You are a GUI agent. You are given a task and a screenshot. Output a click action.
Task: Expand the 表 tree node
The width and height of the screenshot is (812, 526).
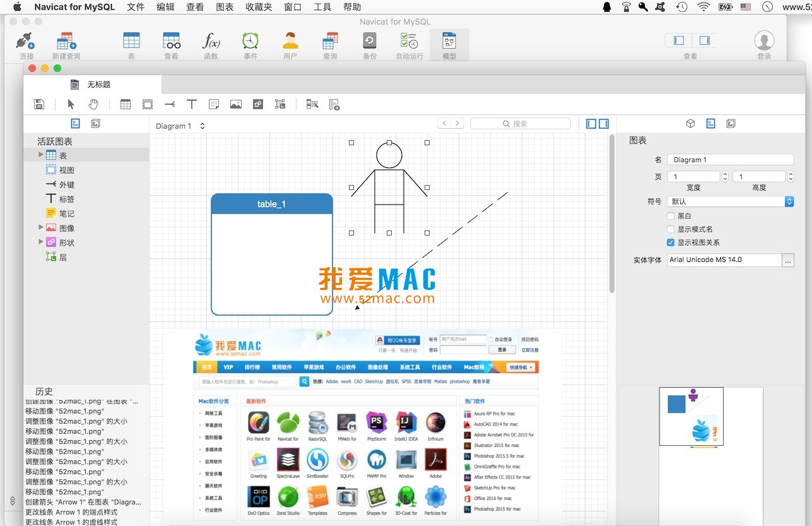point(41,155)
